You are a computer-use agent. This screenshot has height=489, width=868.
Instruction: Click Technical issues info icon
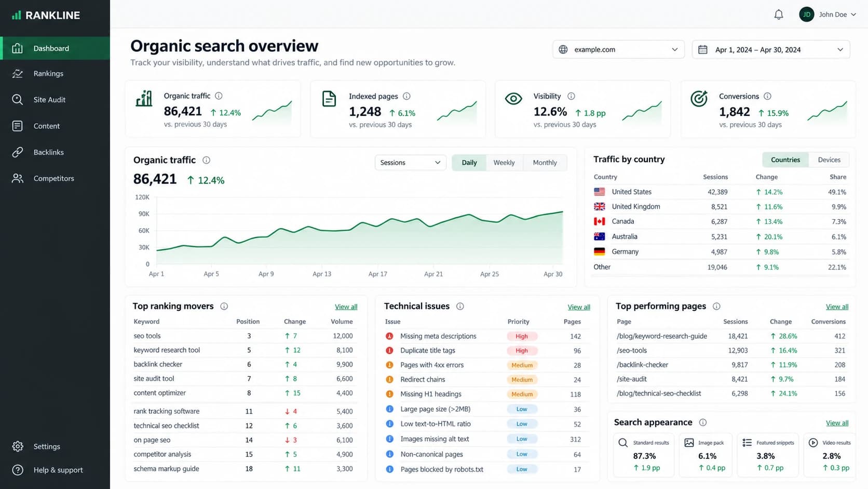[x=460, y=306]
